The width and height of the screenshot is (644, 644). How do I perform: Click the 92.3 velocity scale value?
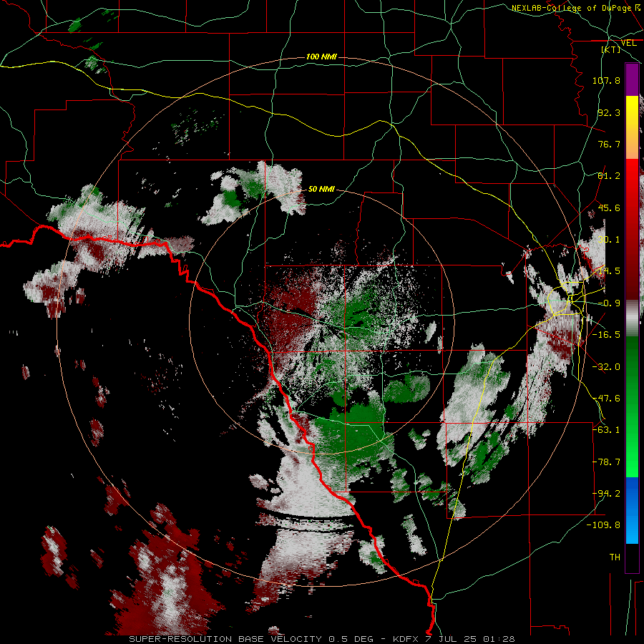click(609, 112)
